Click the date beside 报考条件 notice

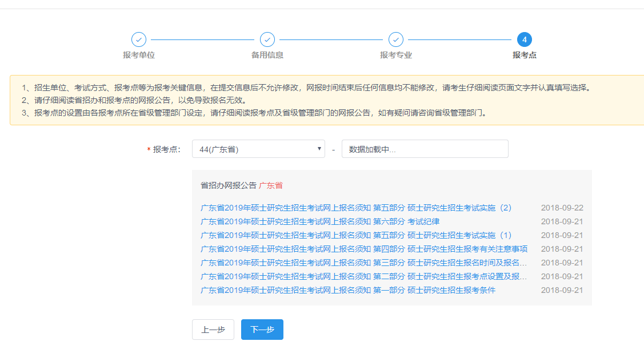point(562,290)
